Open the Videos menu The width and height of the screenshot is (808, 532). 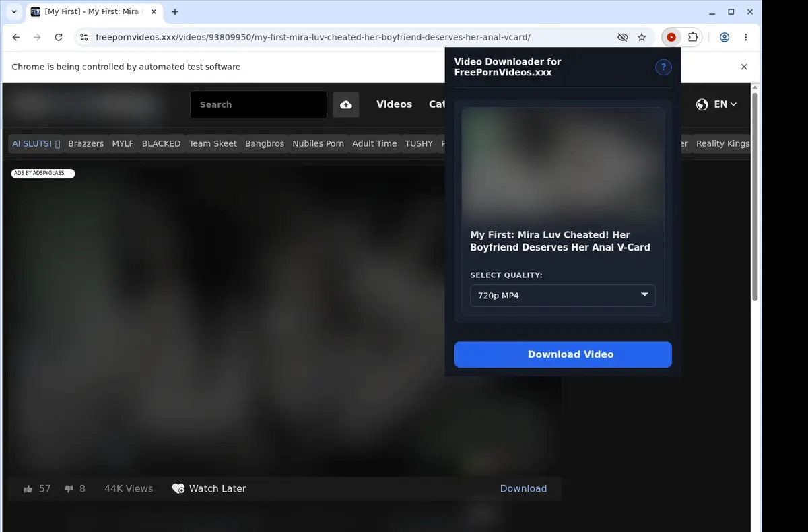(394, 104)
